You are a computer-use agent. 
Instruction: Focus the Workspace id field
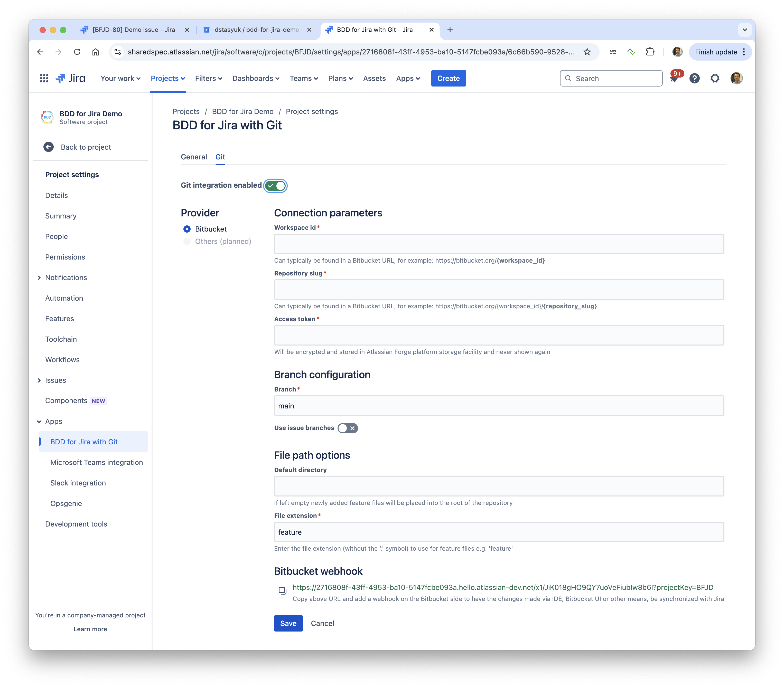pos(499,244)
